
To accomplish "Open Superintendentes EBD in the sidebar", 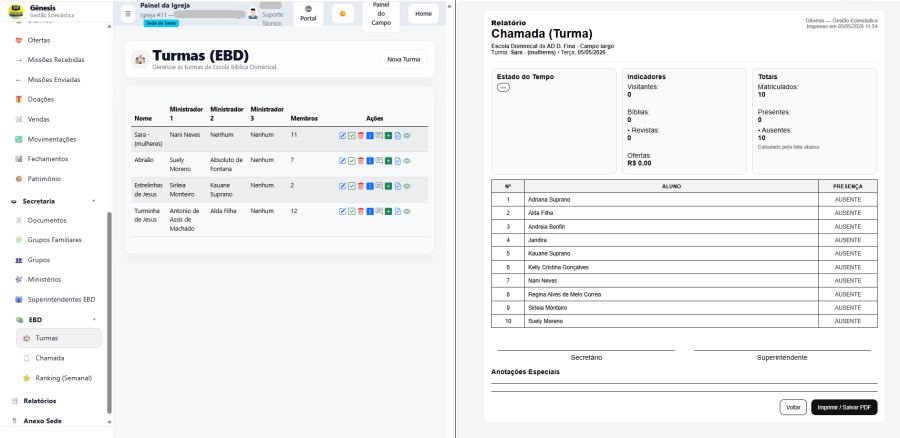I will (61, 300).
